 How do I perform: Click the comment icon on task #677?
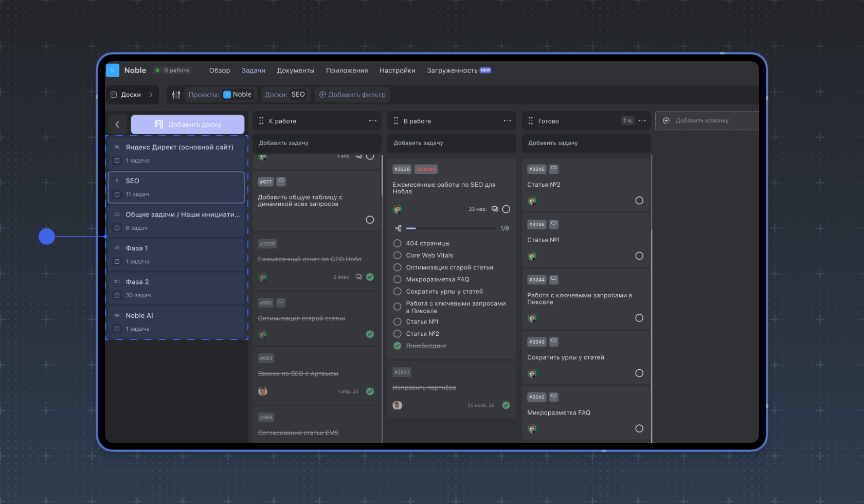click(281, 181)
